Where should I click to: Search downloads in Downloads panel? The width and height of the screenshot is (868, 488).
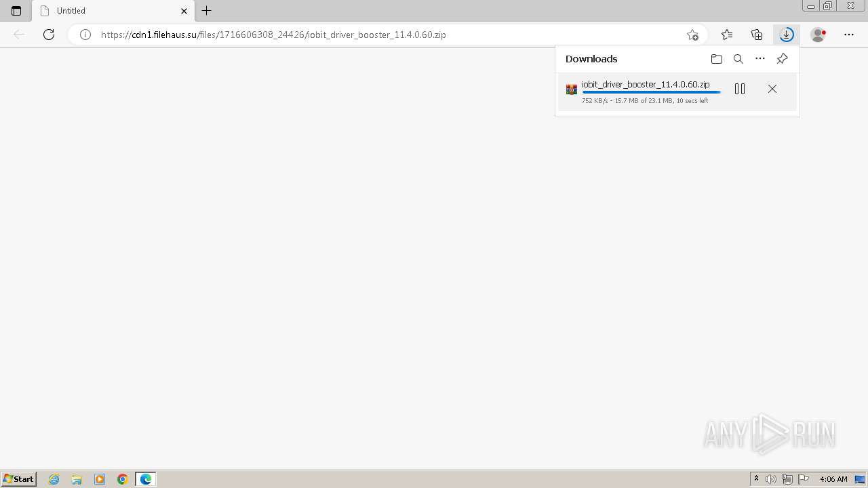(738, 59)
